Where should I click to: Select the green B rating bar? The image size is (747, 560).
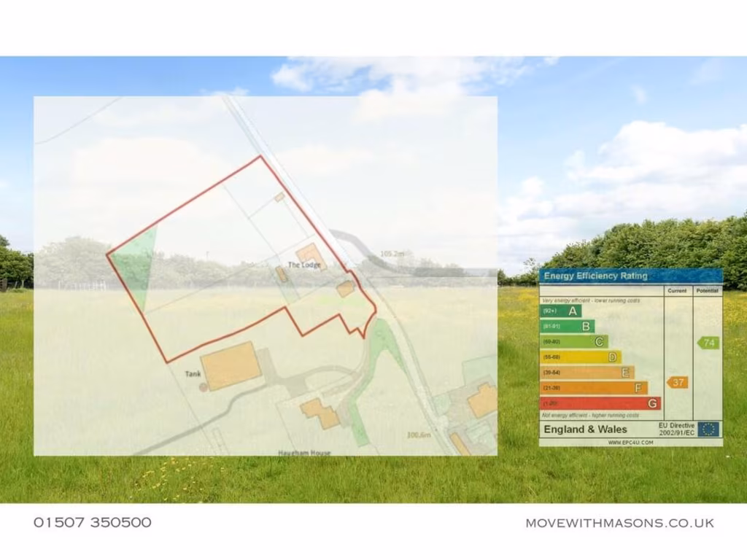pyautogui.click(x=567, y=327)
